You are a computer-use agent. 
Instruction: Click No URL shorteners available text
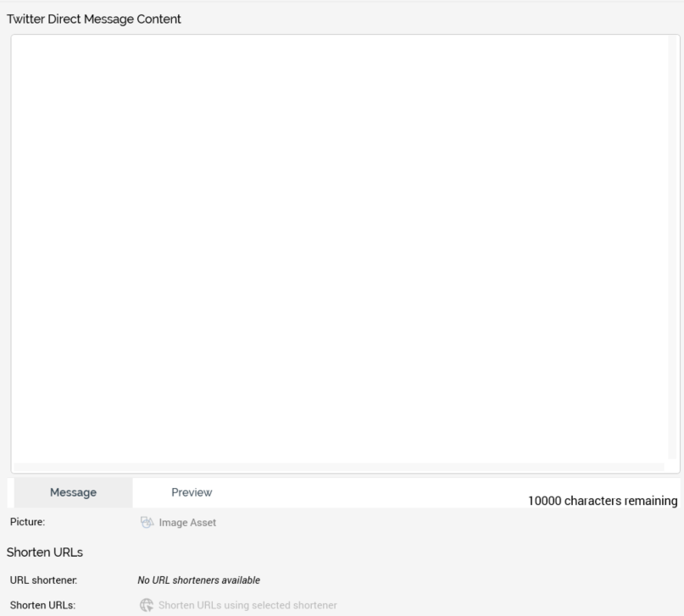tap(198, 580)
